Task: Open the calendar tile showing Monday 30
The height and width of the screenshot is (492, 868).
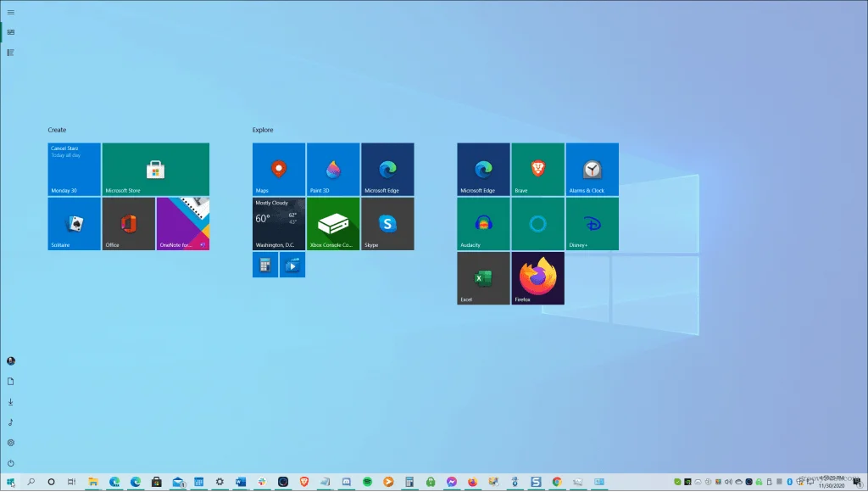Action: 75,170
